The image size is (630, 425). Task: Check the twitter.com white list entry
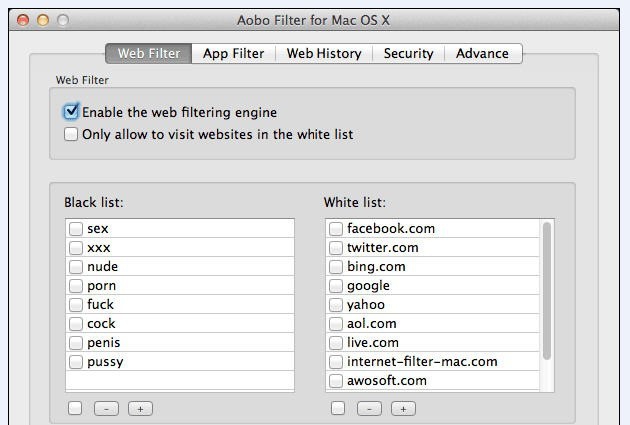[336, 248]
